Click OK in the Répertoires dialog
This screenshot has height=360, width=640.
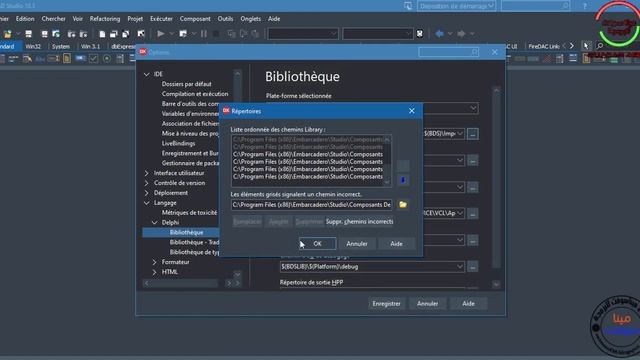318,244
